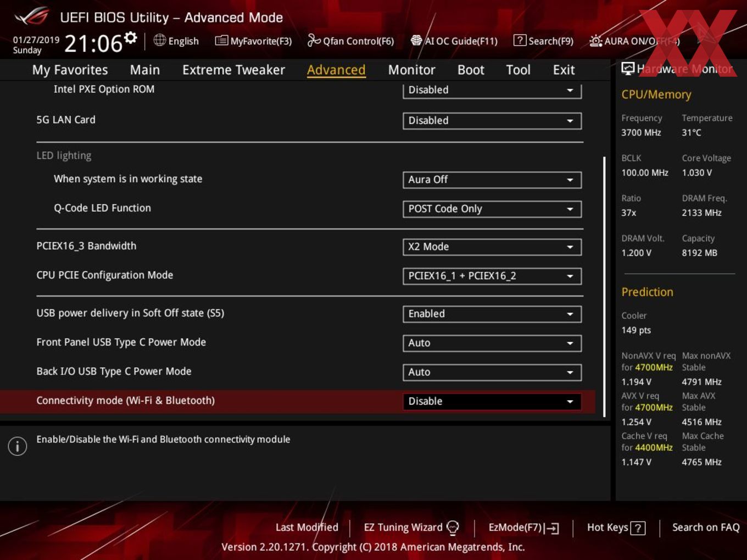Switch to Boot tab

point(471,70)
